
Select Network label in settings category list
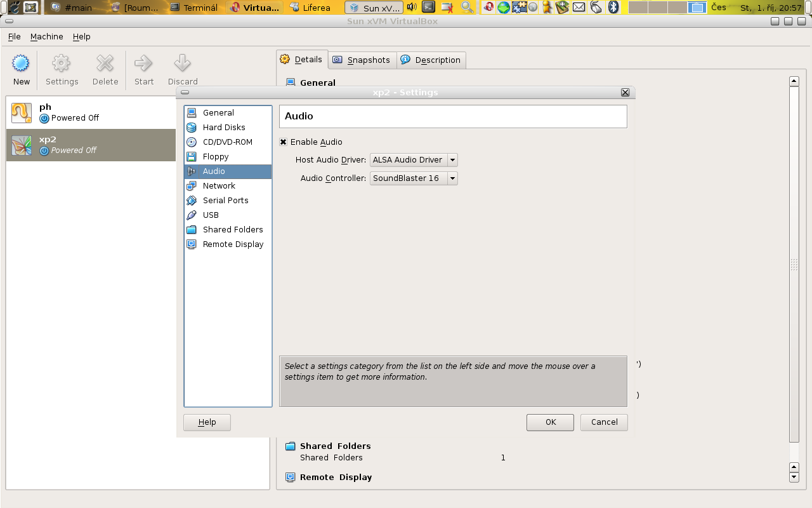[x=219, y=186]
